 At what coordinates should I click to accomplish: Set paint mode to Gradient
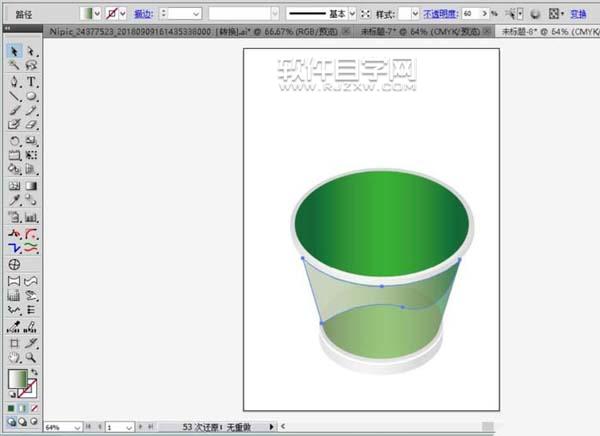[x=22, y=408]
